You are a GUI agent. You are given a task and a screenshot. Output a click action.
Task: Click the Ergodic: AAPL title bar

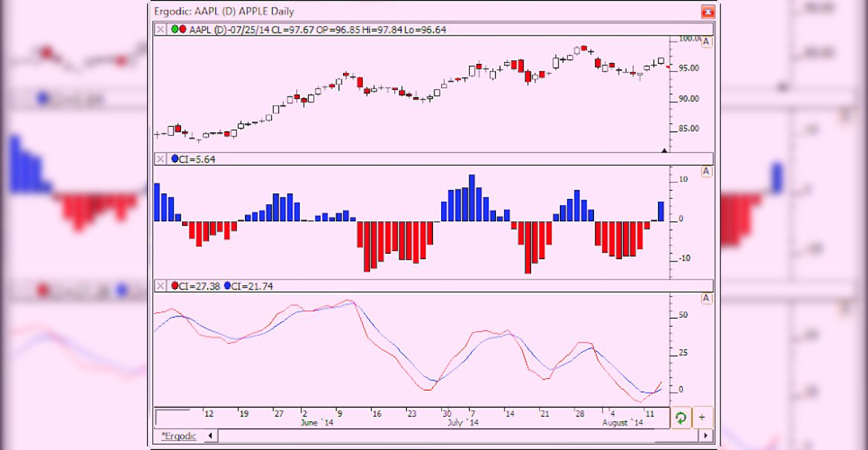[x=297, y=12]
